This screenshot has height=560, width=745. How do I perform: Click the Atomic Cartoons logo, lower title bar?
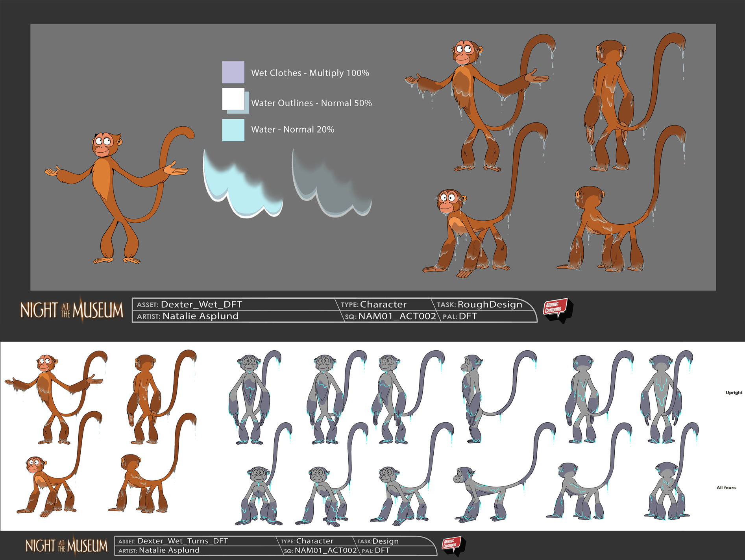coord(453,546)
